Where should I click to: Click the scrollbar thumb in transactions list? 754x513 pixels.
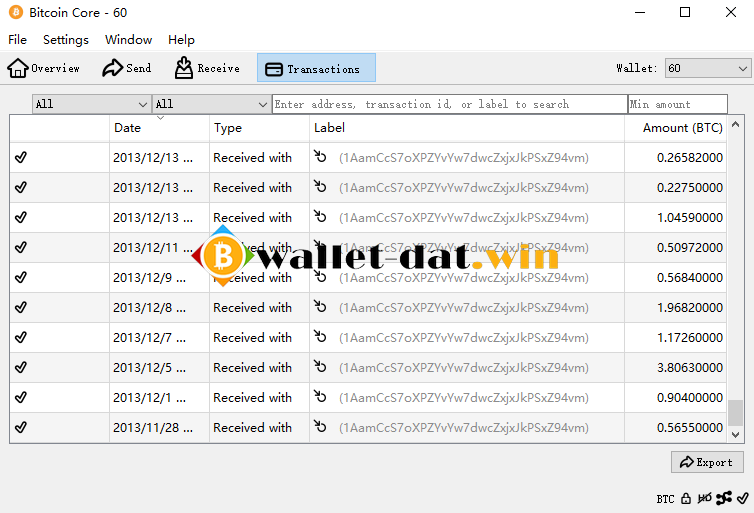[x=735, y=413]
